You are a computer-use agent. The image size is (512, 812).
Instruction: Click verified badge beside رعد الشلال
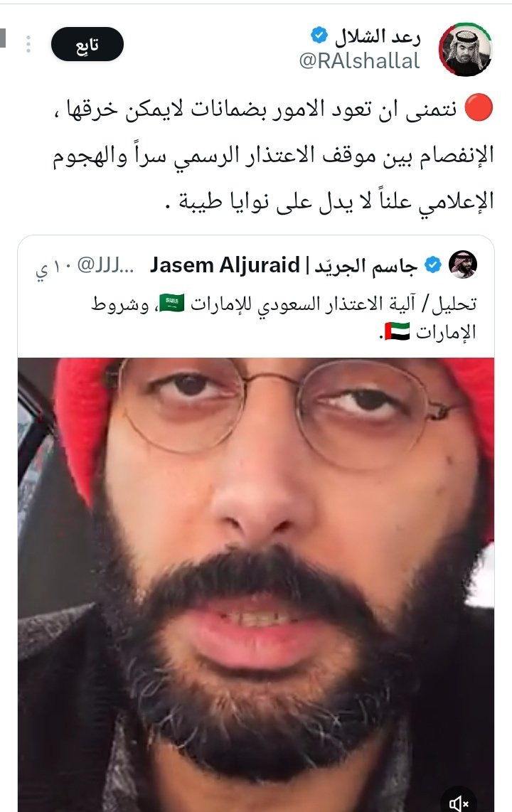coord(319,36)
